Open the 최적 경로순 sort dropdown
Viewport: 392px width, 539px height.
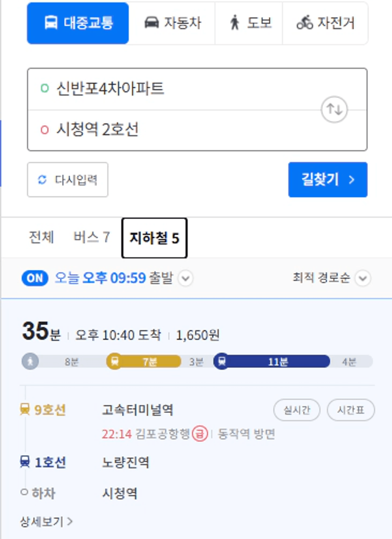point(332,278)
